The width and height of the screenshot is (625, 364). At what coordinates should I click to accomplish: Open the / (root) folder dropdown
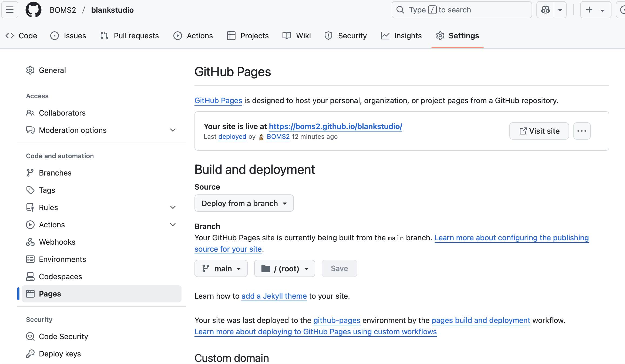tap(285, 268)
